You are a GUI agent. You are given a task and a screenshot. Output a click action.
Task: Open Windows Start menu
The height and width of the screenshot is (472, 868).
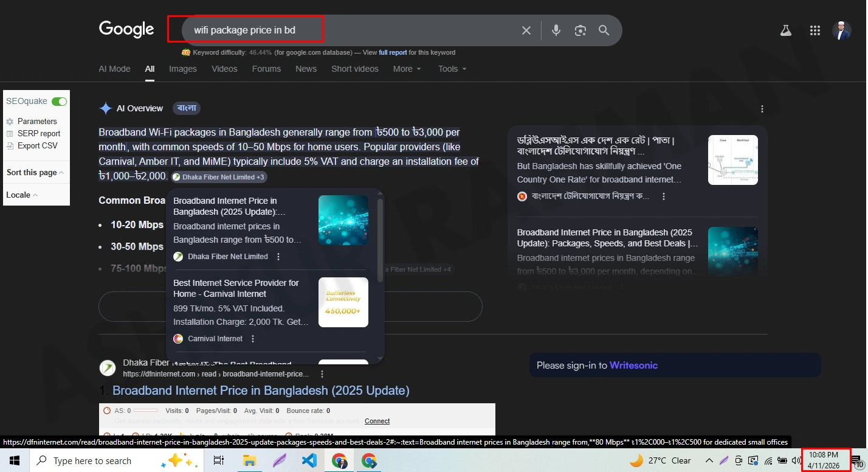(14, 460)
